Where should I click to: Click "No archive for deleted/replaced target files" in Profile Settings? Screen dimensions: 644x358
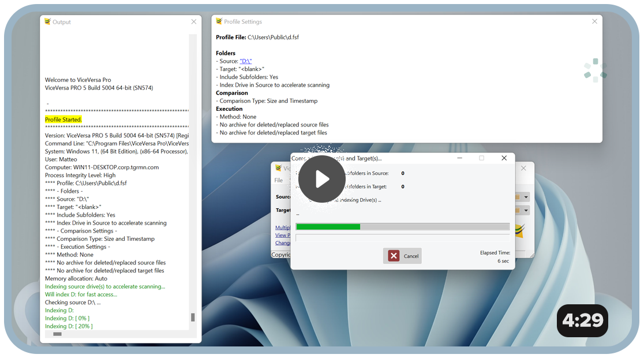point(273,133)
